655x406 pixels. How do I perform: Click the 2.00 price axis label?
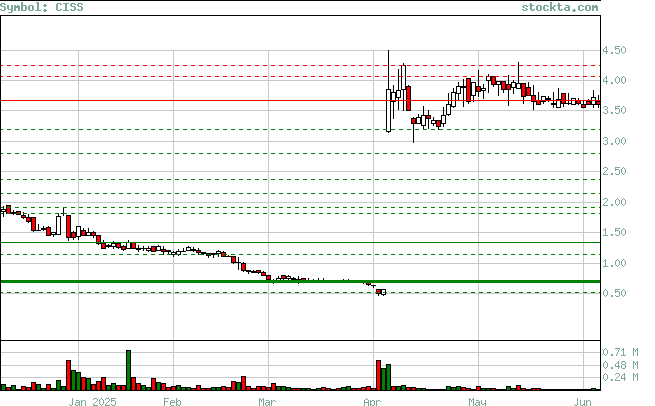tap(614, 202)
